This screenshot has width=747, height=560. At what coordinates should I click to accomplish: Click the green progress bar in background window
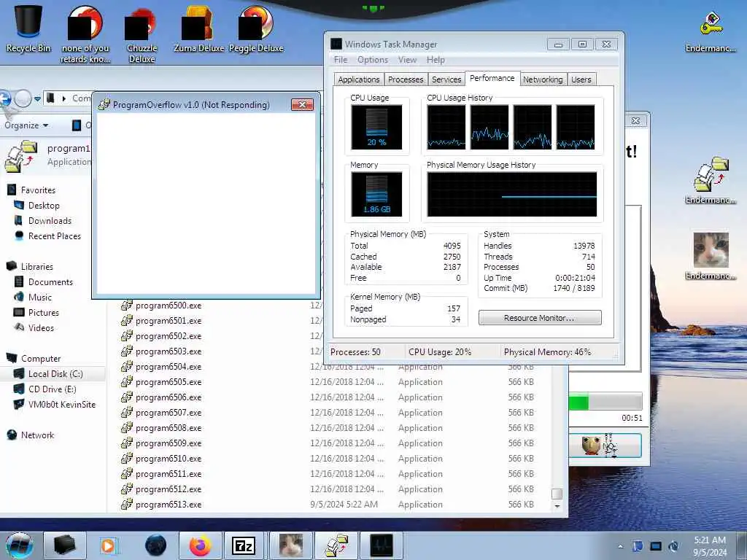pyautogui.click(x=605, y=402)
